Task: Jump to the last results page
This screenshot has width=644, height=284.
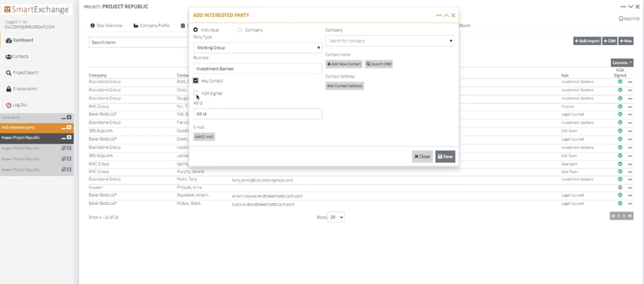Action: point(630,216)
